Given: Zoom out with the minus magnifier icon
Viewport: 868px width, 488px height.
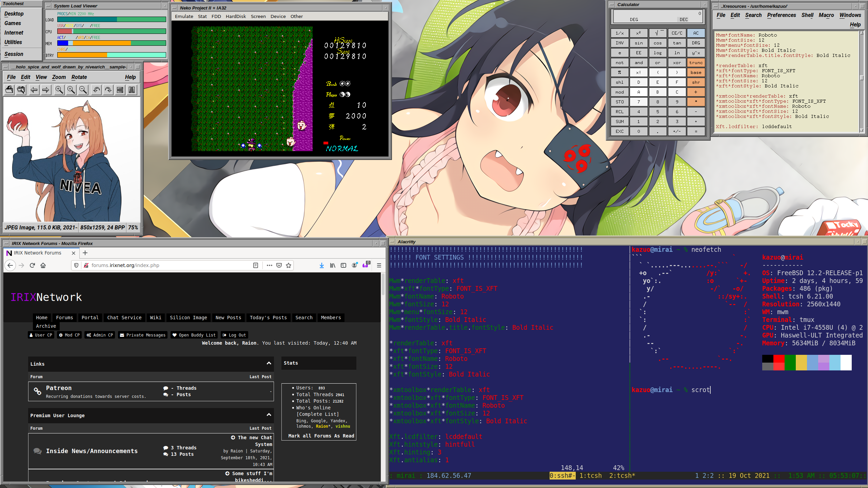Looking at the screenshot, I should 83,90.
